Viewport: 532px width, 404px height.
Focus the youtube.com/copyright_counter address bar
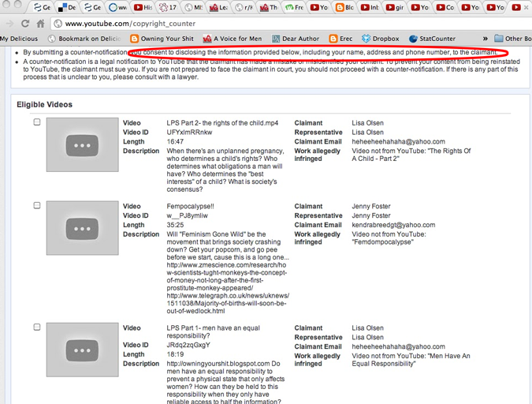pos(292,24)
